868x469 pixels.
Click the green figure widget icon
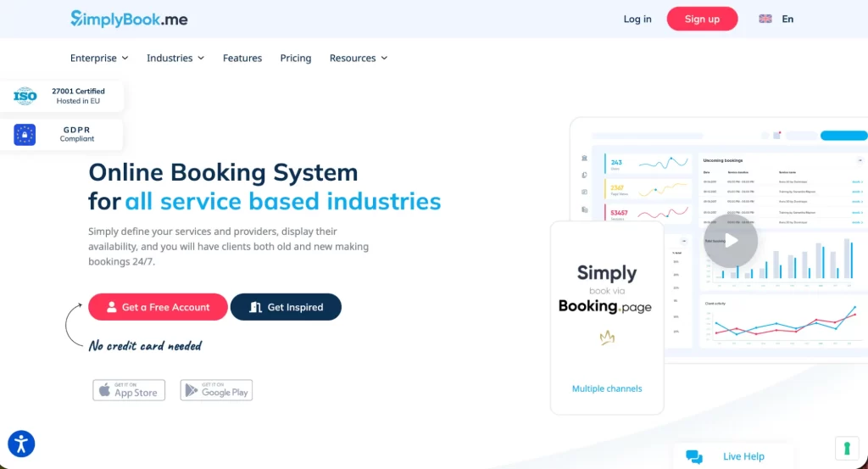pos(847,449)
